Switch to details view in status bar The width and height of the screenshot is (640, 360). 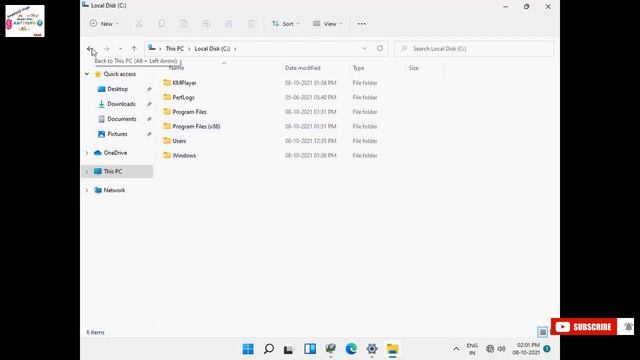542,332
